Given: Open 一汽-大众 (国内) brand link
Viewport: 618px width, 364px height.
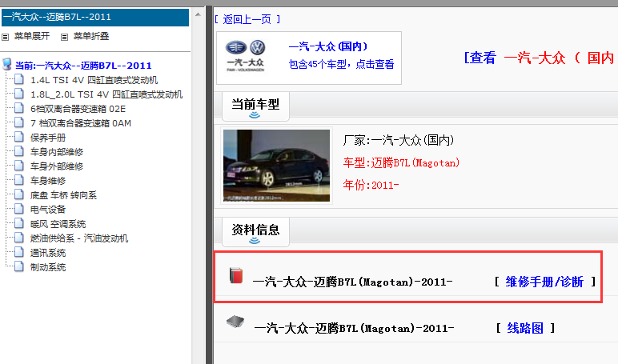Looking at the screenshot, I should coord(328,46).
